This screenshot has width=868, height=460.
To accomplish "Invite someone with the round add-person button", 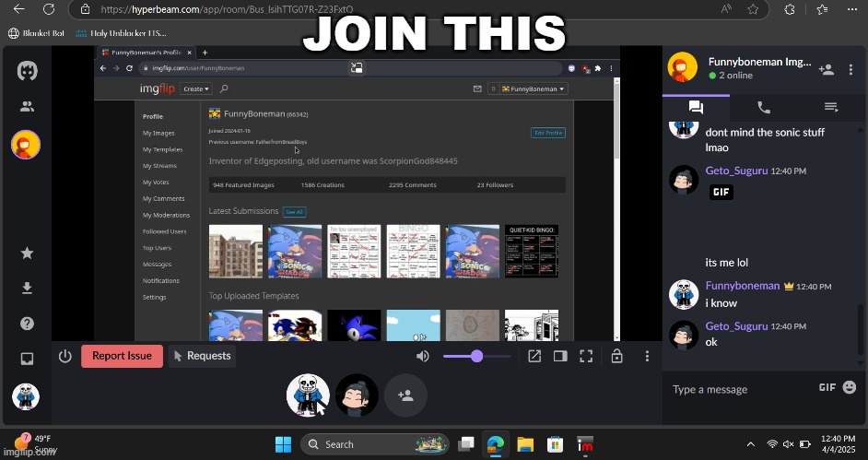I will [x=405, y=395].
